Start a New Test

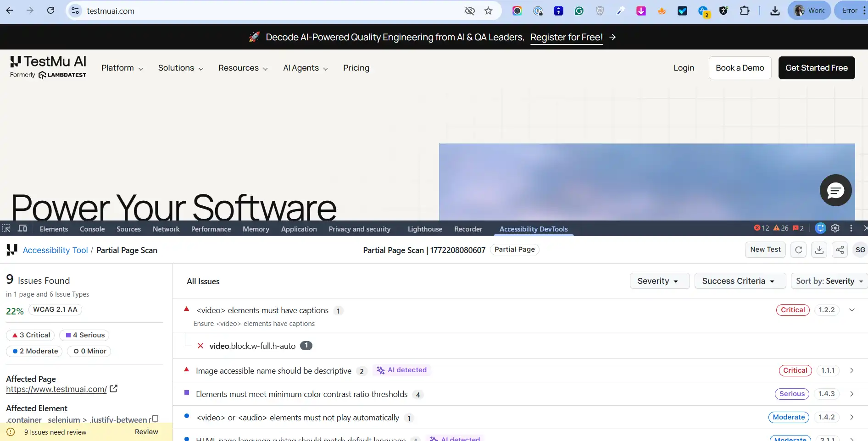[765, 250]
